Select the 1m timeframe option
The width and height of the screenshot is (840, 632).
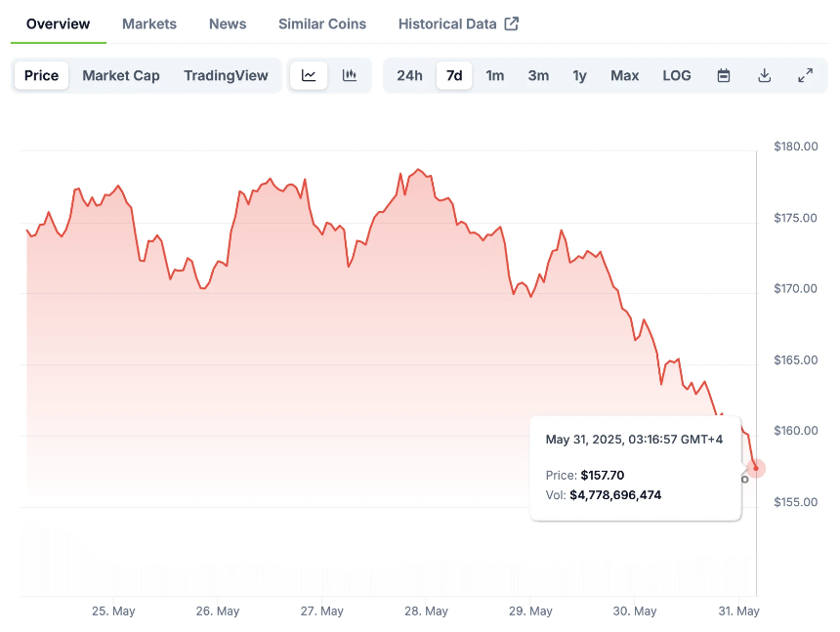(495, 75)
